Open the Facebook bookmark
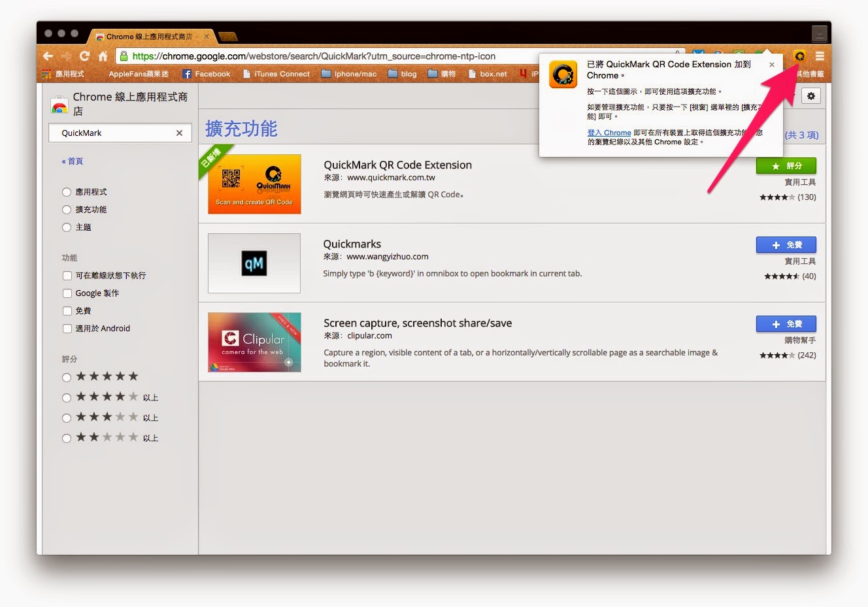This screenshot has height=607, width=868. [x=207, y=74]
